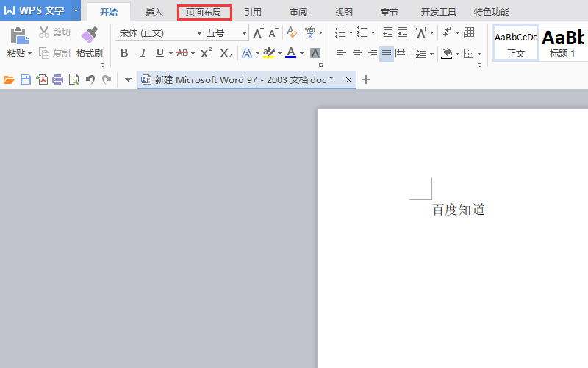Screen dimensions: 588x368
Task: Expand the quick access toolbar dropdown arrow
Action: click(128, 79)
